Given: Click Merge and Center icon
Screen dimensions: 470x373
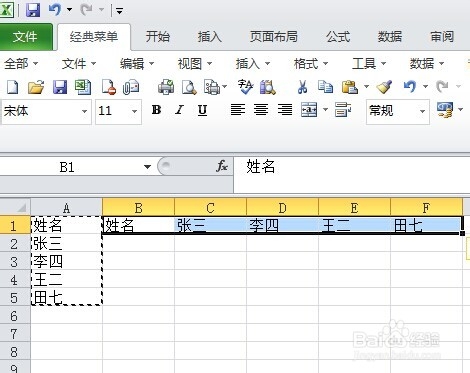Looking at the screenshot, I should 309,110.
